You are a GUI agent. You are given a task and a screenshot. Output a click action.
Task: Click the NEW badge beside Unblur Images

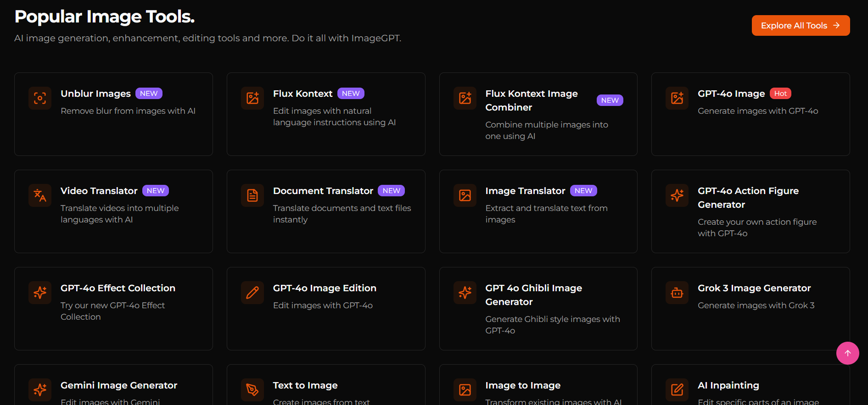click(149, 94)
